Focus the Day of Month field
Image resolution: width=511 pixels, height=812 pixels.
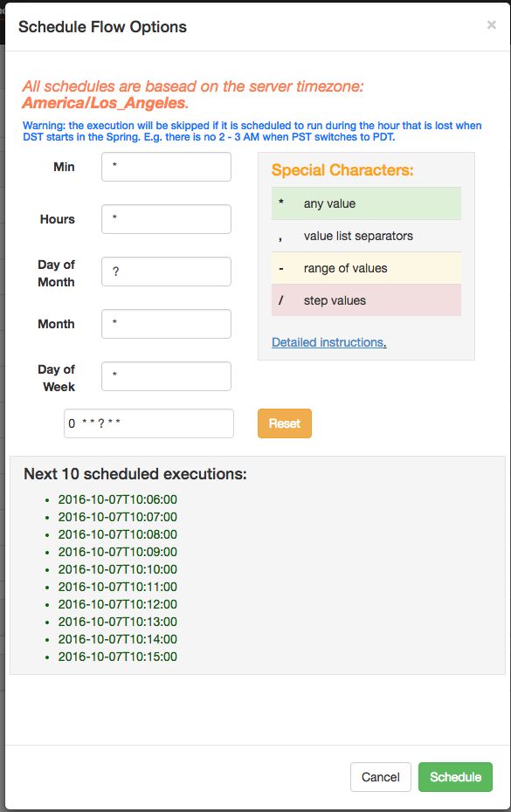[166, 272]
